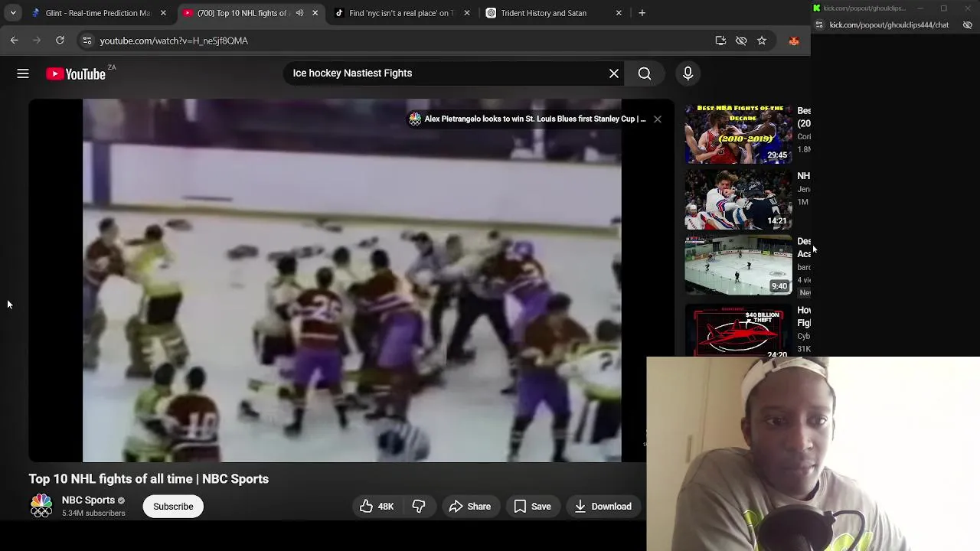This screenshot has height=551, width=980.
Task: Open the $40 Billion Theft video thumbnail
Action: pos(739,331)
